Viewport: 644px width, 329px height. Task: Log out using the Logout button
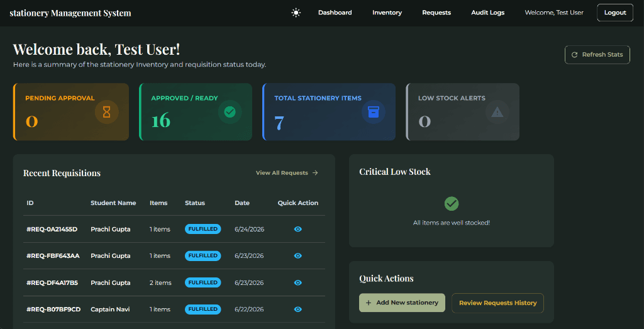(615, 13)
